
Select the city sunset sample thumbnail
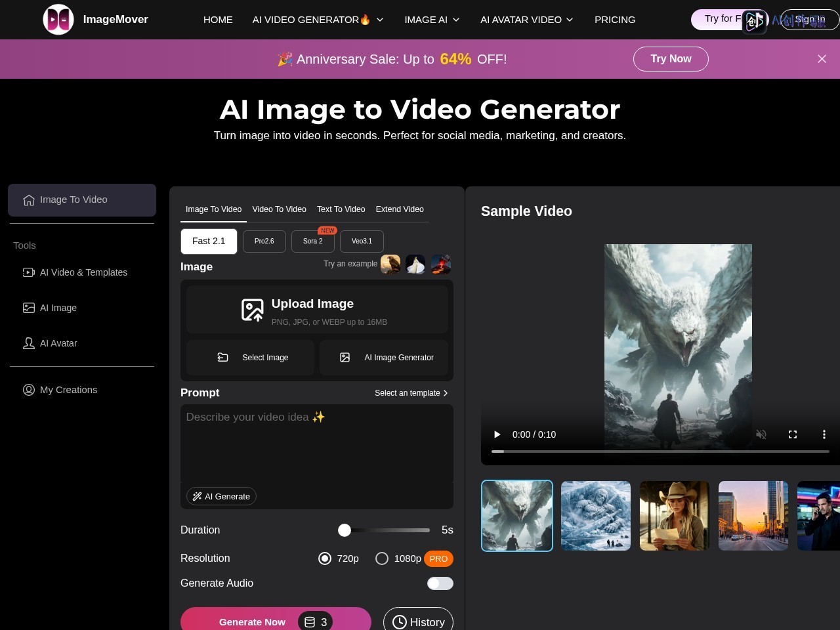(753, 516)
